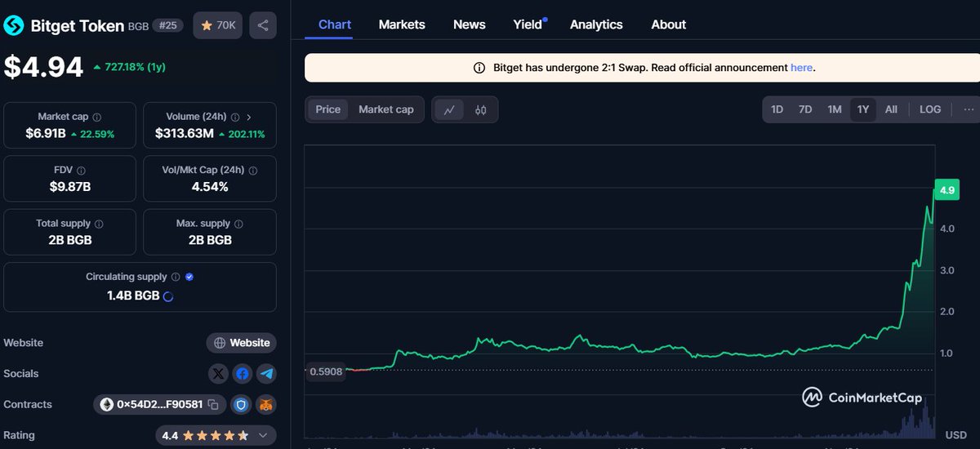Switch to the Markets tab
The image size is (980, 449).
[x=402, y=24]
